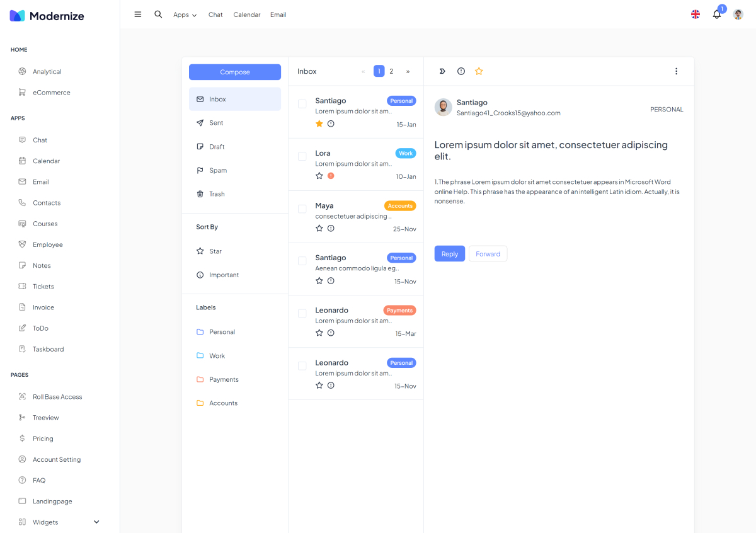Open search with the magnifier icon

158,14
